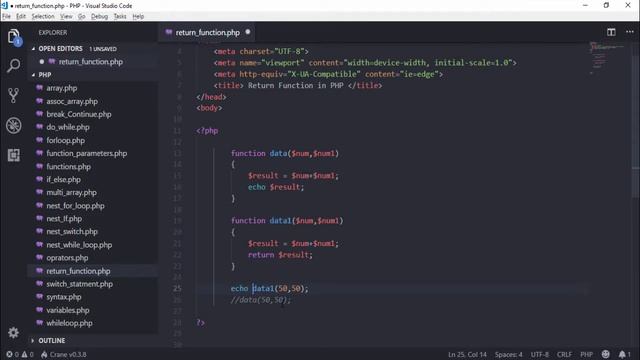Click the editor minimap preview
The height and width of the screenshot is (360, 640).
pos(607,57)
